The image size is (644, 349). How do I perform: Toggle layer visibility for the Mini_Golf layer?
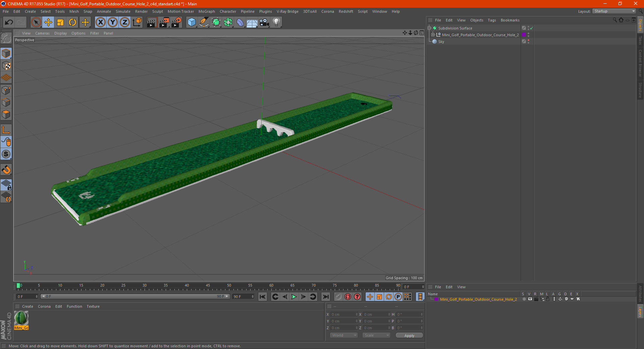click(530, 299)
